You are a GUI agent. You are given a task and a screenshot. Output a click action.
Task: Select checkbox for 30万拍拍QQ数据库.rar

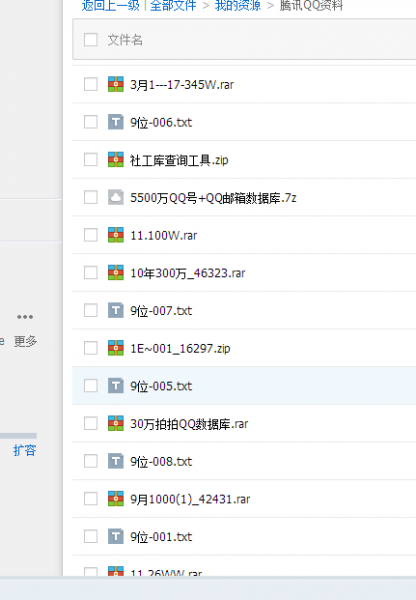(x=91, y=423)
